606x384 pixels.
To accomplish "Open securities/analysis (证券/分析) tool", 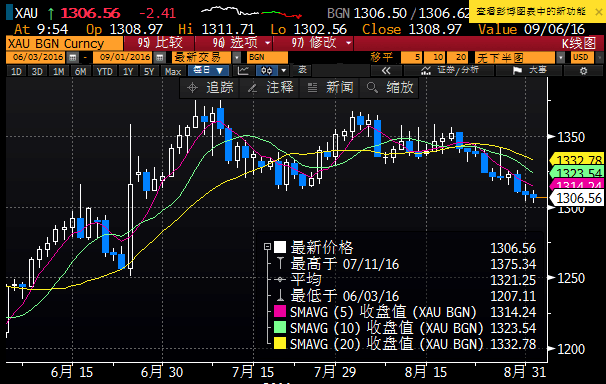I will [x=449, y=71].
